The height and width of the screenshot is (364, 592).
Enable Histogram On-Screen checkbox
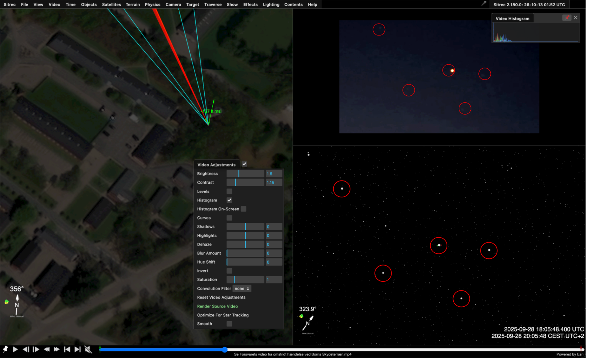click(x=243, y=209)
